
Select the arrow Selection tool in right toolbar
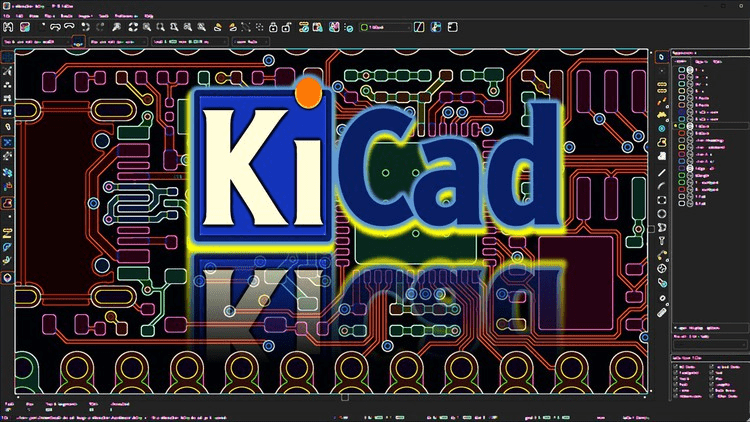[x=662, y=57]
